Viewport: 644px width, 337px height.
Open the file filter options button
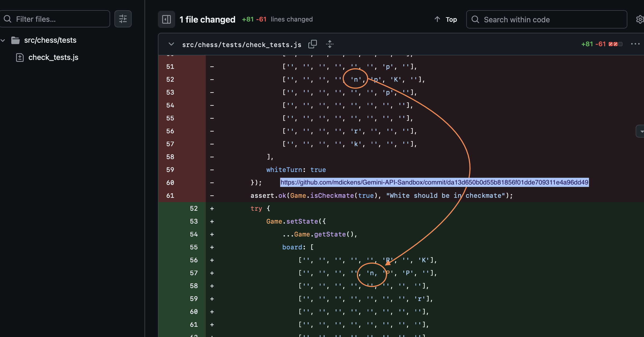pos(123,19)
